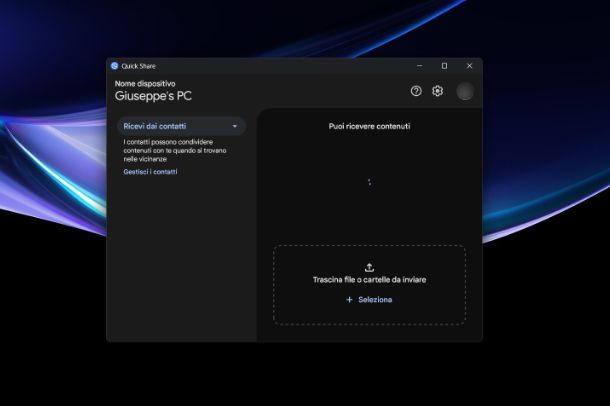Open the "Gestisci i contatti" link
The width and height of the screenshot is (610, 406).
click(150, 172)
